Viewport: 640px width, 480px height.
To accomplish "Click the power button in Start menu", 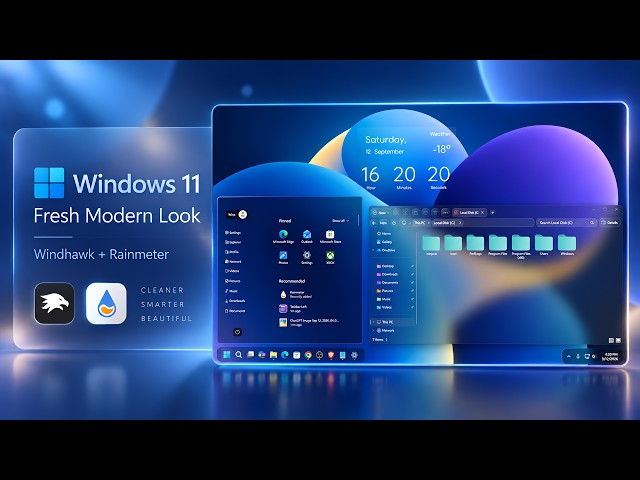I will point(238,332).
